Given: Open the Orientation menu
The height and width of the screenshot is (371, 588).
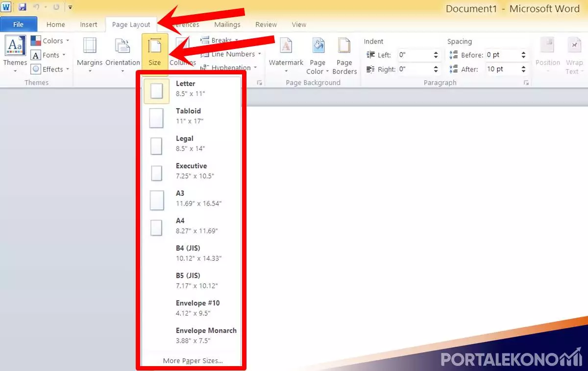Looking at the screenshot, I should (x=122, y=54).
